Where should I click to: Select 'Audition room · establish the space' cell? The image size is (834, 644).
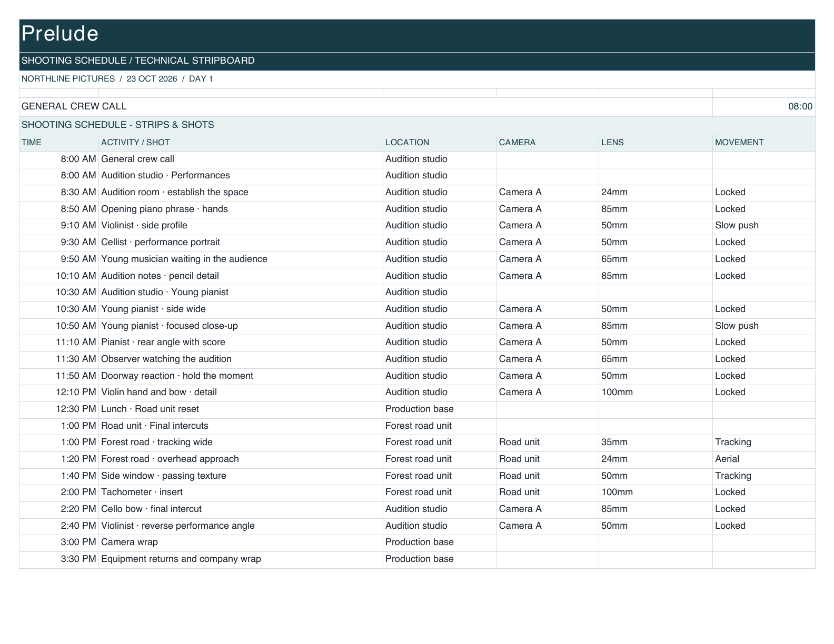coord(241,193)
